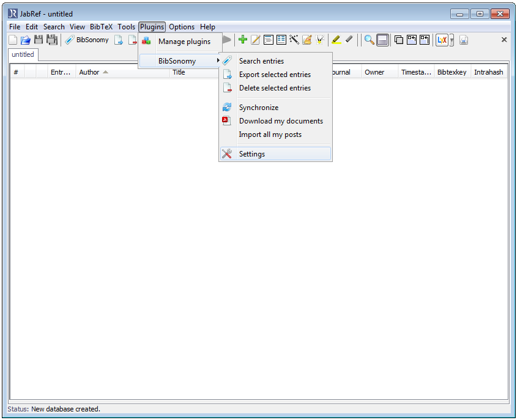This screenshot has width=520, height=420.
Task: Click the toolbar export entries page icon
Action: [x=119, y=40]
